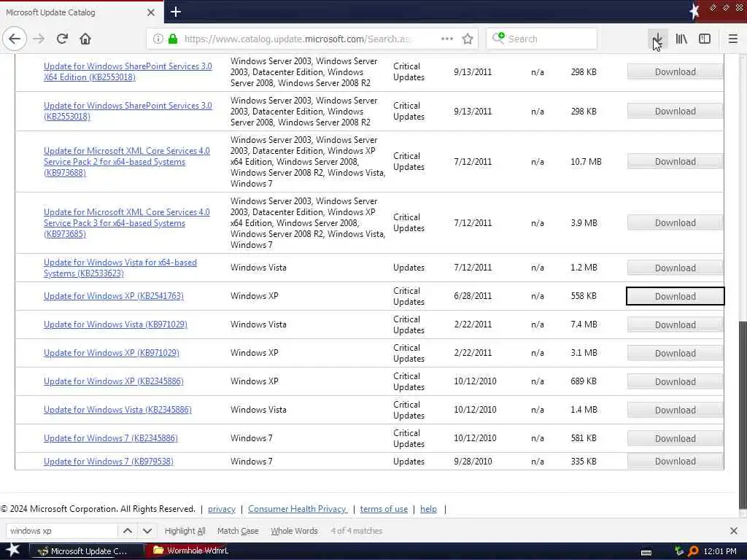
Task: Click the keyboard tray icon
Action: coord(646,553)
